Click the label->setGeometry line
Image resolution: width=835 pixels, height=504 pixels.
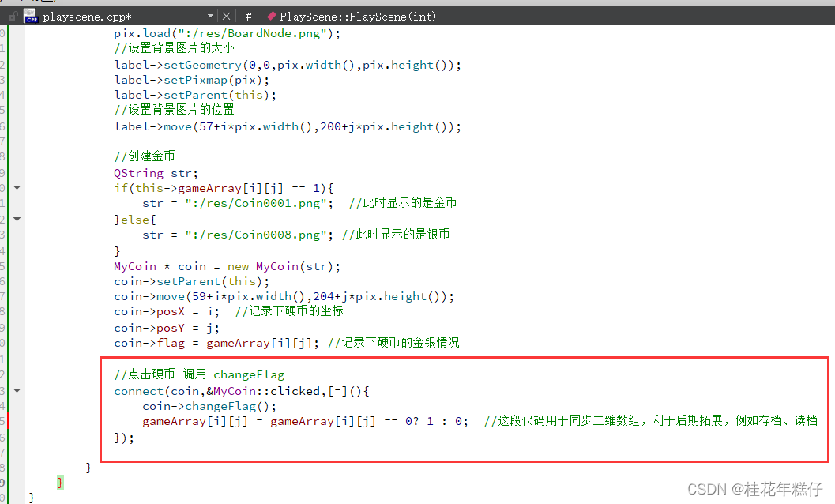[288, 65]
